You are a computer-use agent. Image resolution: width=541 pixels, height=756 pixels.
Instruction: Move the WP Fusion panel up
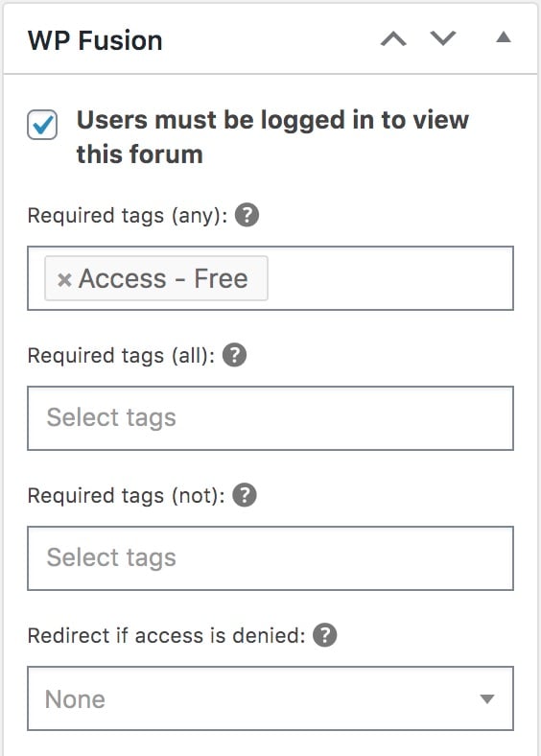[x=393, y=38]
